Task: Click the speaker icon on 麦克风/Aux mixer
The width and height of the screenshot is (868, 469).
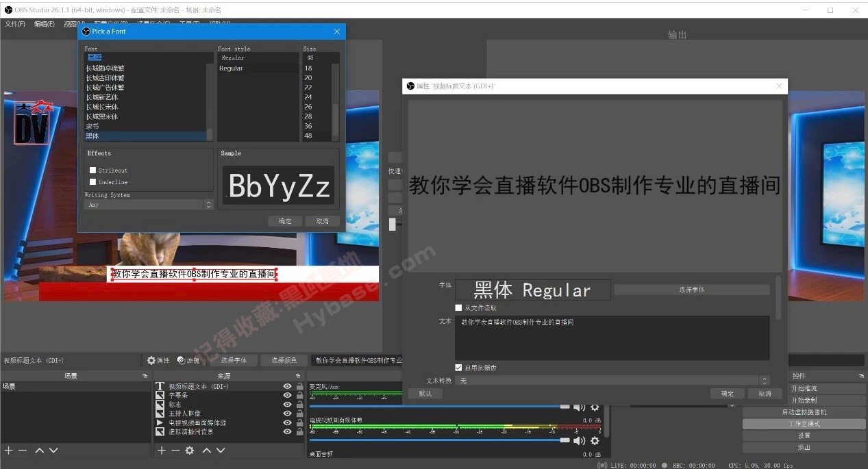Action: click(580, 406)
